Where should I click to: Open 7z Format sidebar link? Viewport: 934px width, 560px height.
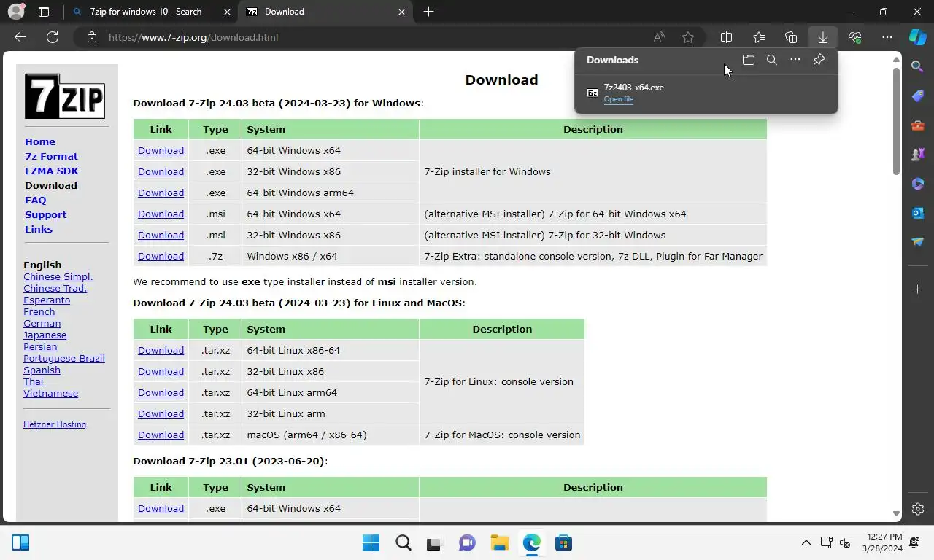click(x=51, y=156)
